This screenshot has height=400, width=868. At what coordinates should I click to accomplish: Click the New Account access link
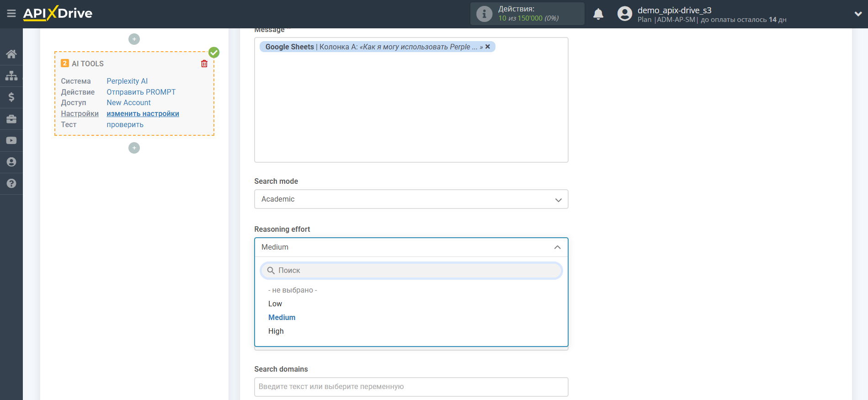tap(128, 103)
